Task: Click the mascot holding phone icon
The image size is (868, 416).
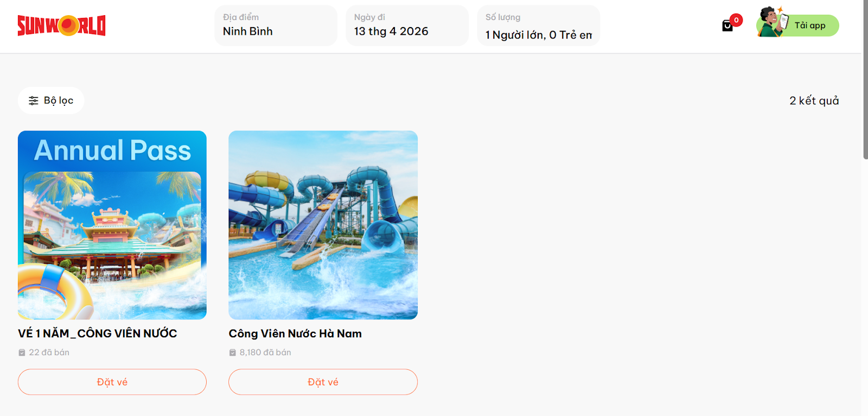Action: click(773, 22)
